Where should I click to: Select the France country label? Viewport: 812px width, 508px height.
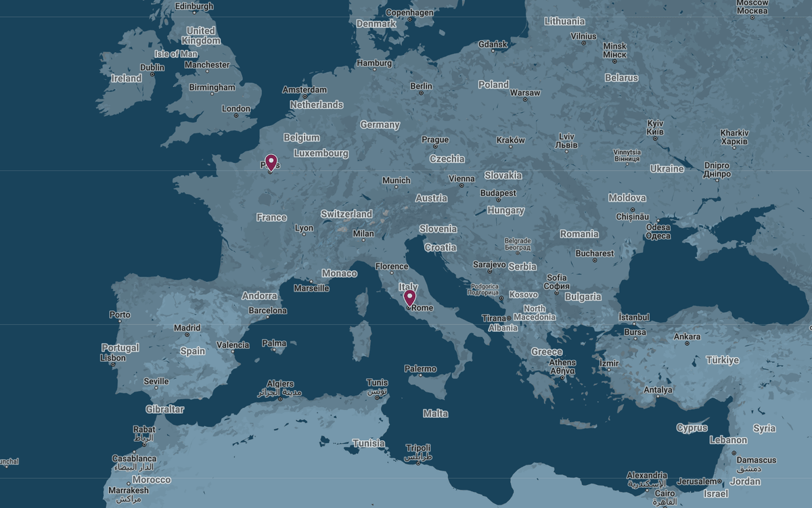coord(271,218)
